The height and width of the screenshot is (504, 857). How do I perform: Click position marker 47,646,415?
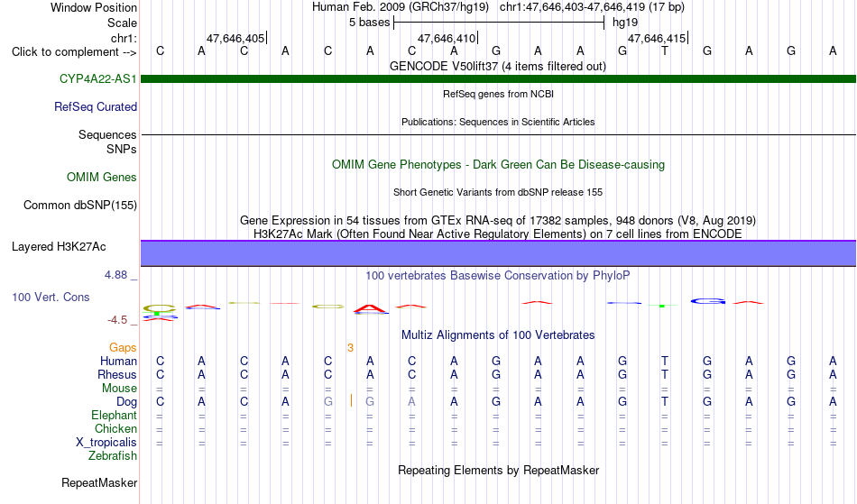click(x=657, y=38)
